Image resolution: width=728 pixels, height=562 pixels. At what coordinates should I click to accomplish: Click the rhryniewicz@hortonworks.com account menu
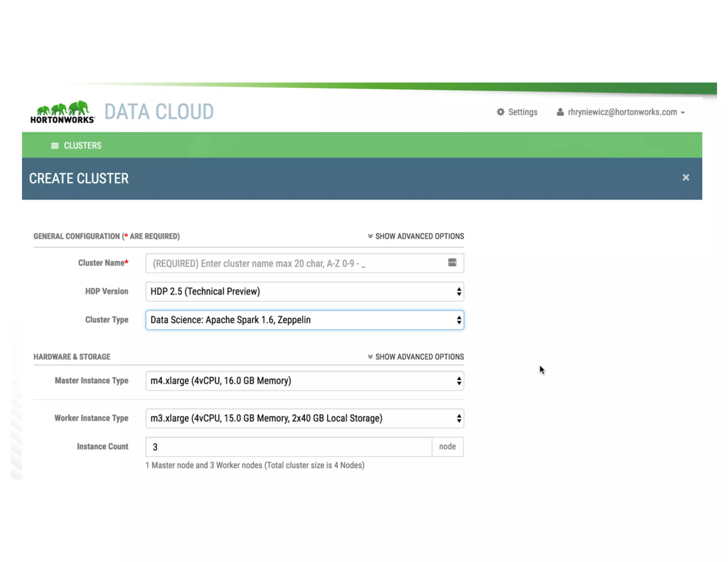pyautogui.click(x=622, y=112)
